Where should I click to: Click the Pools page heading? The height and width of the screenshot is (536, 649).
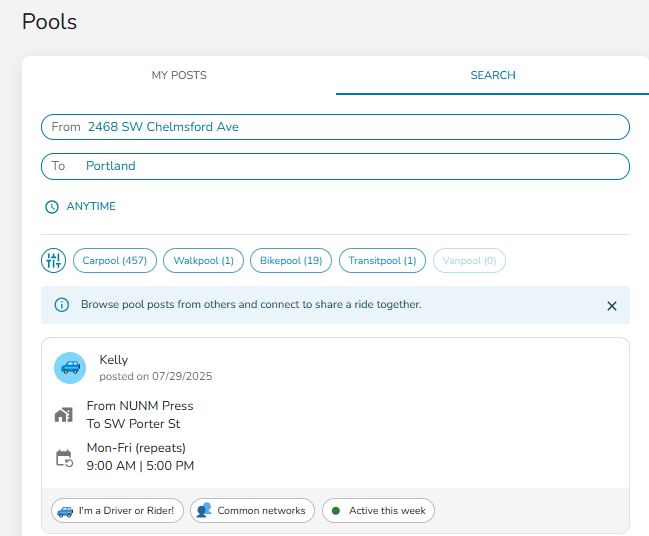pyautogui.click(x=49, y=22)
